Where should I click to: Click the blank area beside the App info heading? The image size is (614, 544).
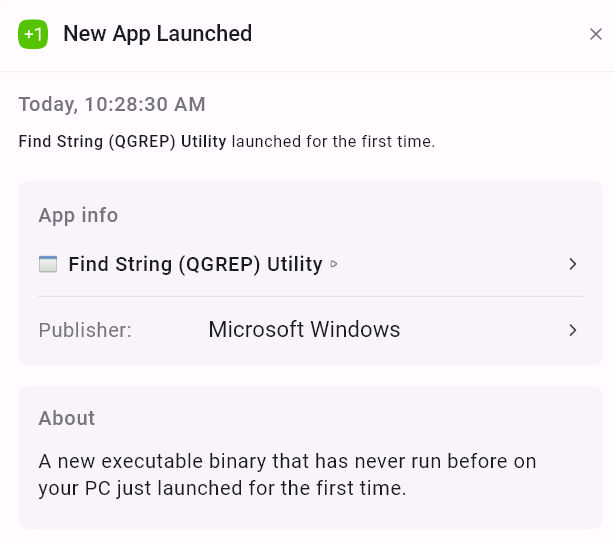point(350,215)
